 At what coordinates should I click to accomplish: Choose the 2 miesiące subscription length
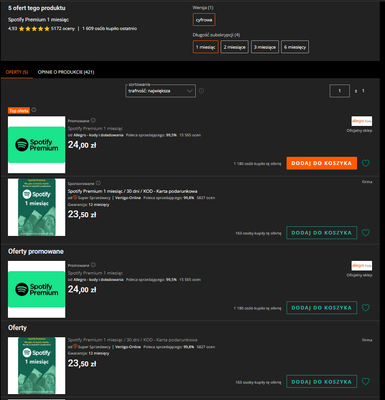[234, 47]
